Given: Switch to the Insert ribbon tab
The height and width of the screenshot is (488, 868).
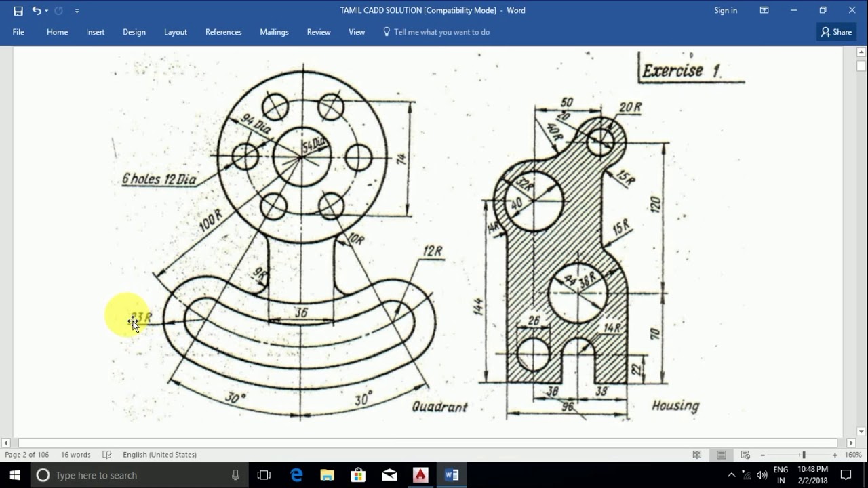Looking at the screenshot, I should tap(95, 32).
